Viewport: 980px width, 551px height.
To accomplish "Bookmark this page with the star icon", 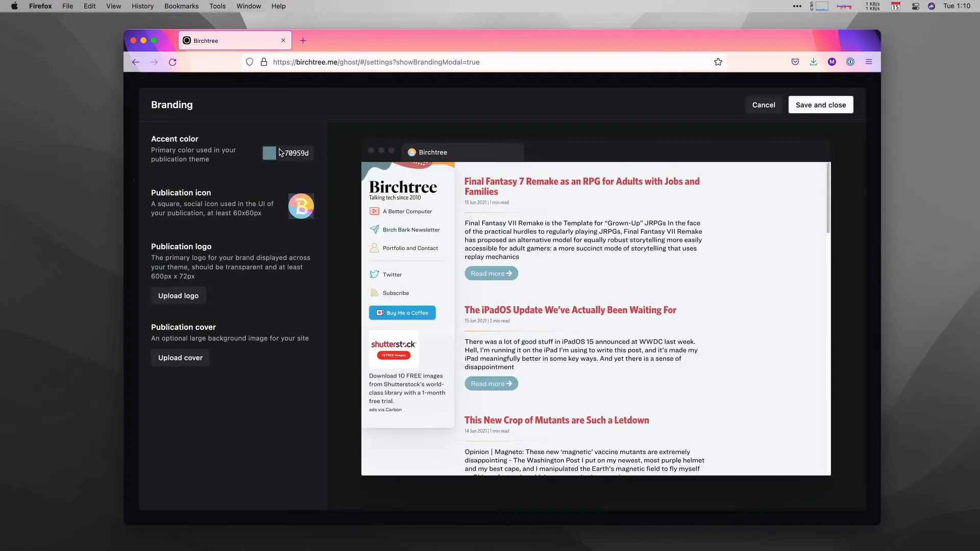I will (x=718, y=62).
